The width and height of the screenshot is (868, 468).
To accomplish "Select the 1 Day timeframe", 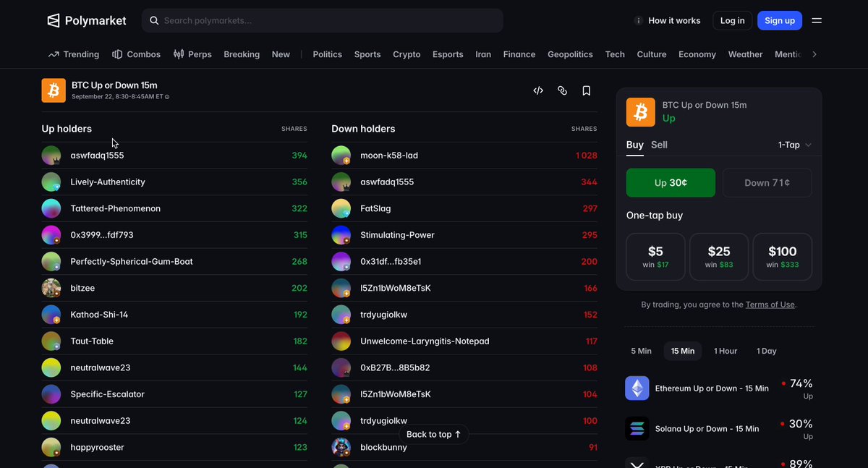I will (767, 351).
